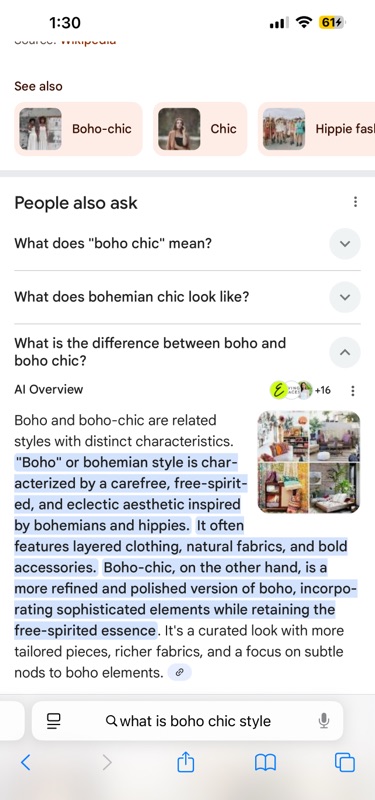Open the reader page menu icon

(54, 721)
